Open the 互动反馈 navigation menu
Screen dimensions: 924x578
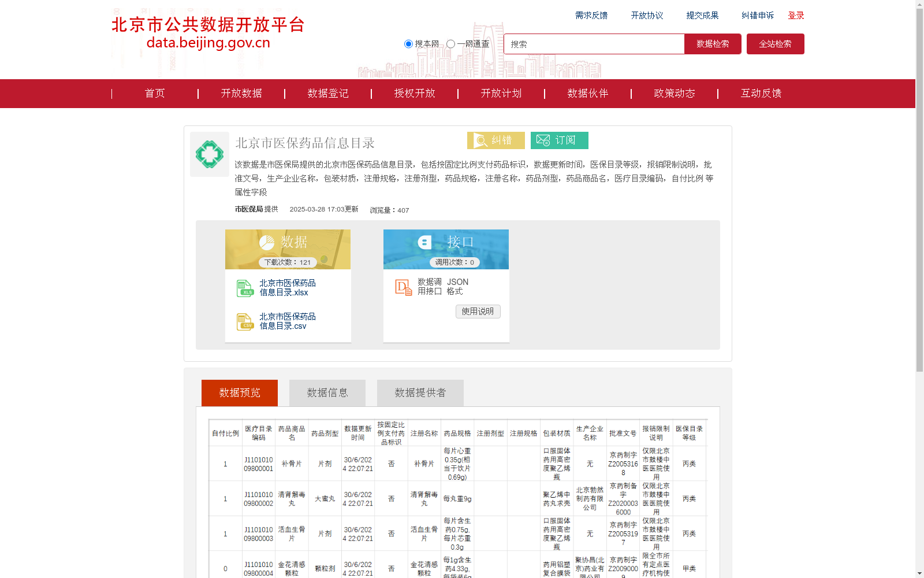click(761, 93)
